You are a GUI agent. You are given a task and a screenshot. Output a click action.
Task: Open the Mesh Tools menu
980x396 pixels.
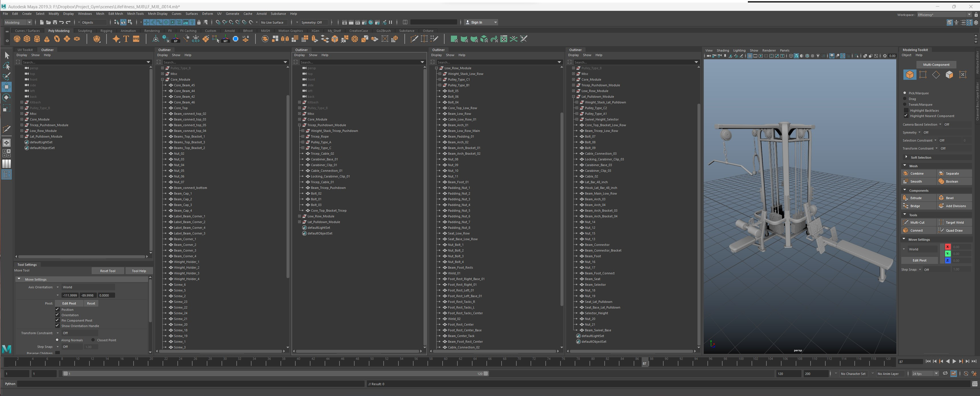(x=135, y=14)
